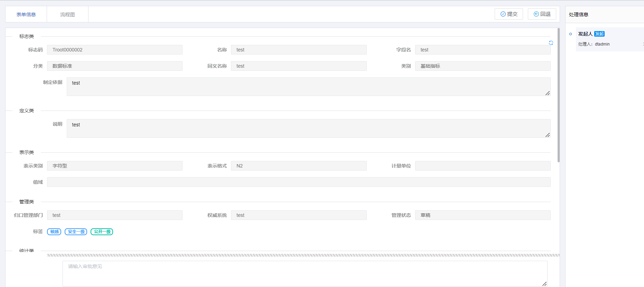Open the 分类 field showing 数据标准
This screenshot has height=287, width=644.
click(x=114, y=66)
